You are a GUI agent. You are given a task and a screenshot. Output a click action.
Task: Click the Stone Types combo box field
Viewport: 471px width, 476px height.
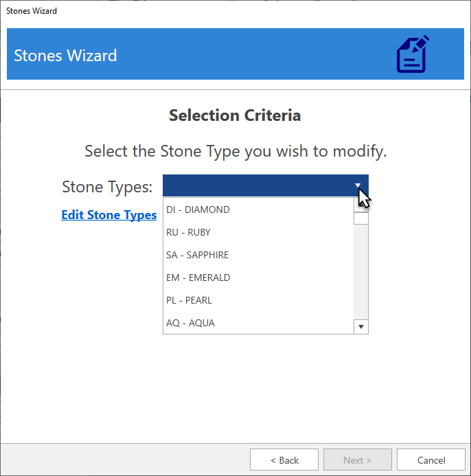pos(257,186)
